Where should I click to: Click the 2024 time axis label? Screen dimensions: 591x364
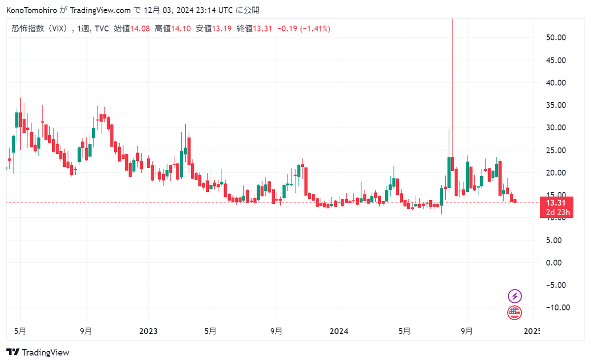coord(339,331)
